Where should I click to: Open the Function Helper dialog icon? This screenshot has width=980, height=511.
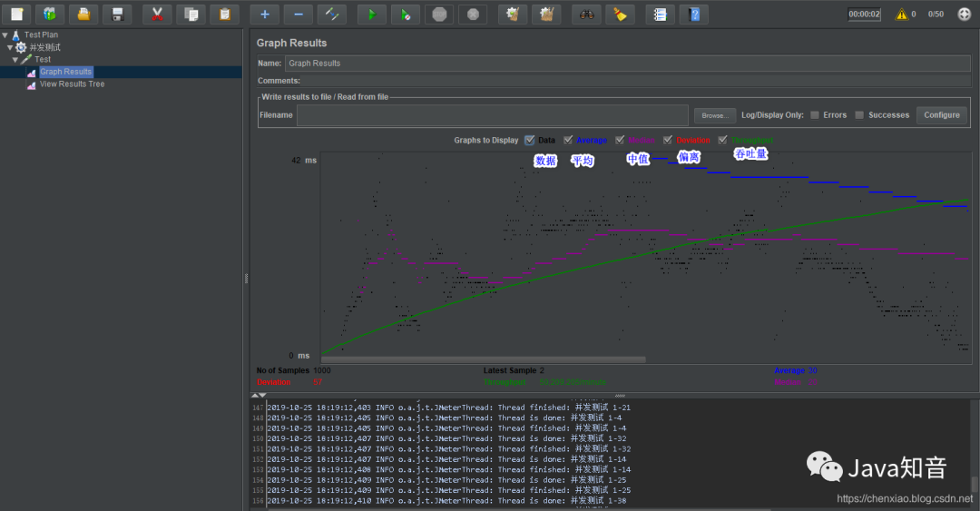pyautogui.click(x=660, y=14)
